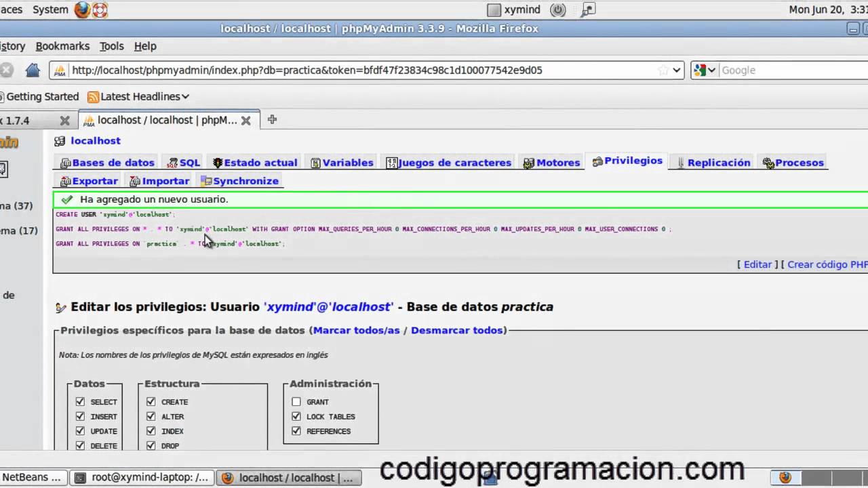Screen dimensions: 868x488
Task: Click the Latest Headlines feed icon
Action: pos(94,97)
